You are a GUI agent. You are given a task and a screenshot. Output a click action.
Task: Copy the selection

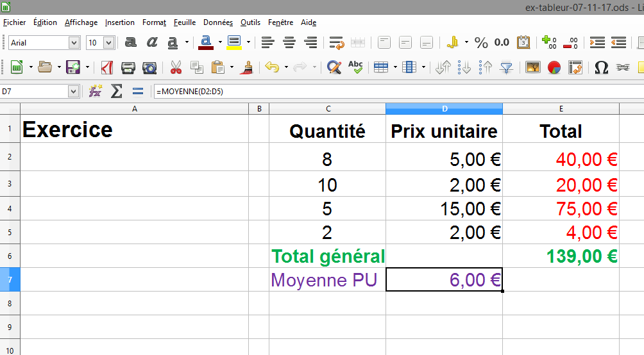[197, 67]
